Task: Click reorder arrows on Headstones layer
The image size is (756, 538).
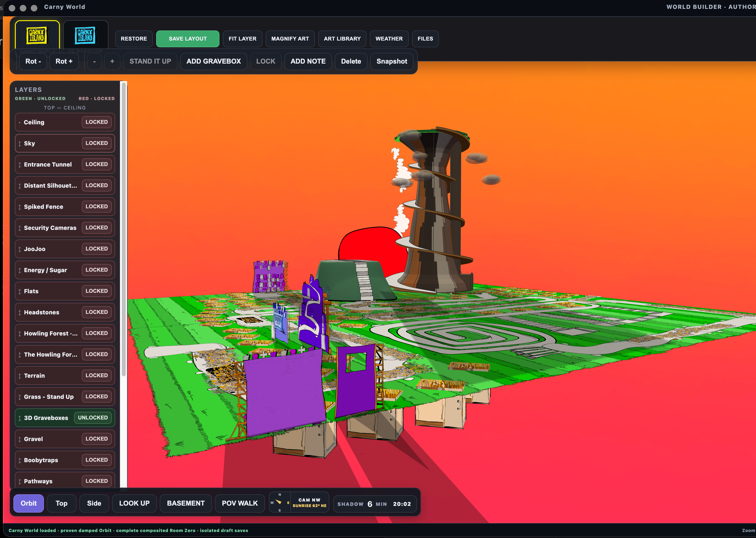Action: pos(19,312)
